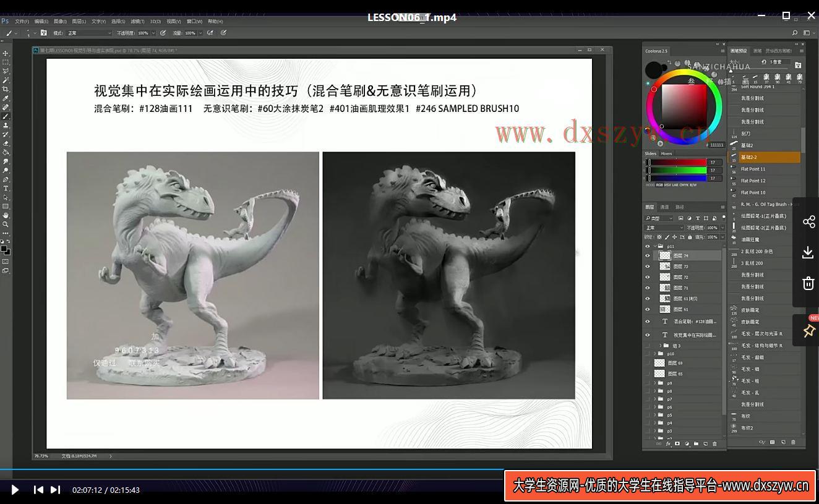Select the Zoom tool in the toolbox
This screenshot has height=504, width=819.
(x=6, y=224)
